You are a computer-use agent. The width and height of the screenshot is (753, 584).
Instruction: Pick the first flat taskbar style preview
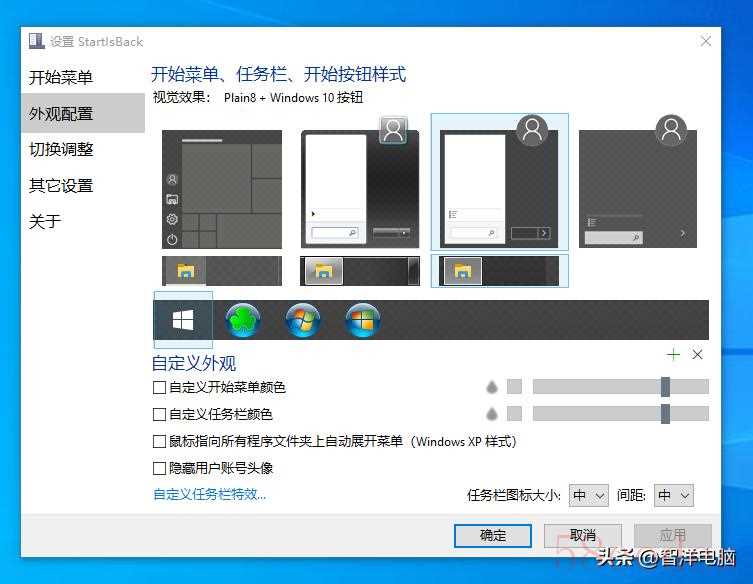[222, 271]
